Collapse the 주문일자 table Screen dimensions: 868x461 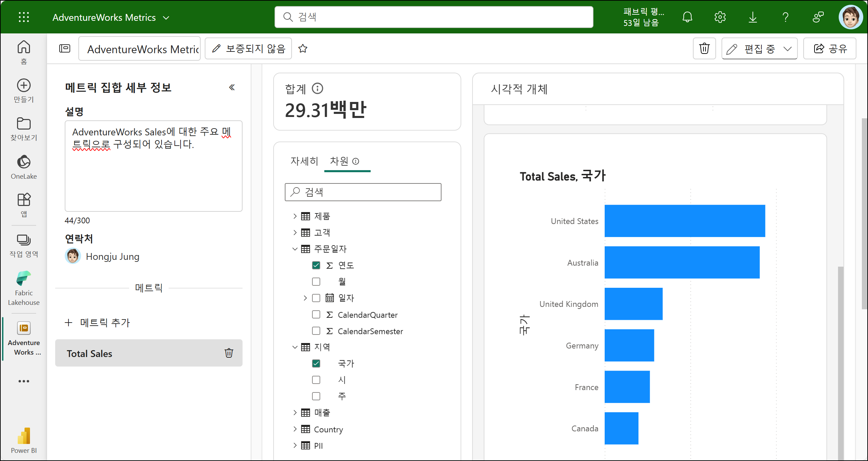click(295, 249)
